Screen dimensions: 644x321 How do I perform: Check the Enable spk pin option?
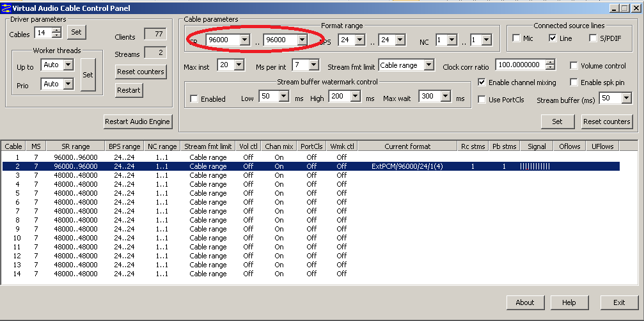coord(574,82)
